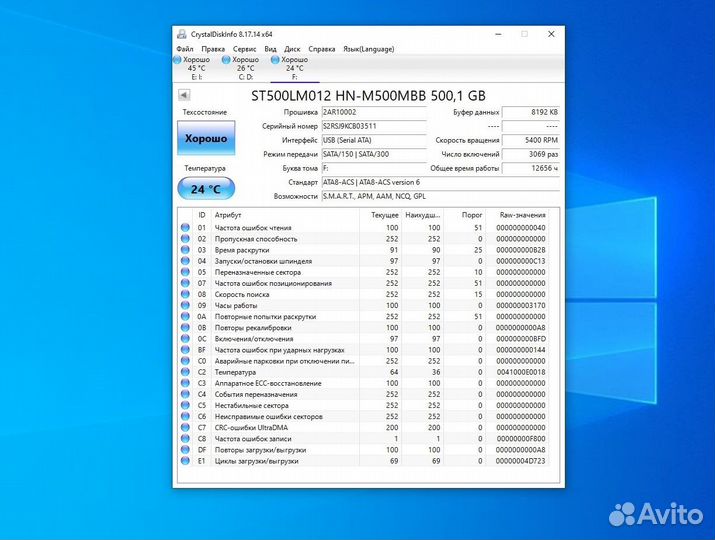This screenshot has width=715, height=540.
Task: Click the Raw-значения column header
Action: pyautogui.click(x=523, y=215)
